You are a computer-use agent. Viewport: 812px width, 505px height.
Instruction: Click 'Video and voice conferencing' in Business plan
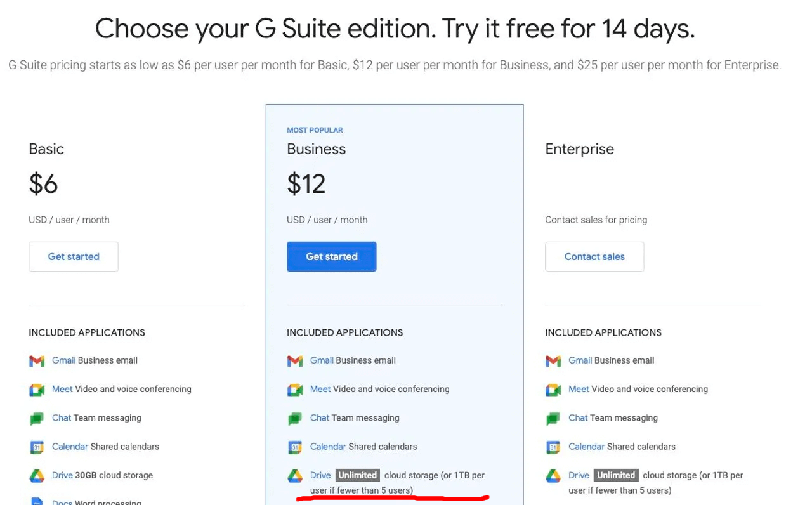click(391, 389)
